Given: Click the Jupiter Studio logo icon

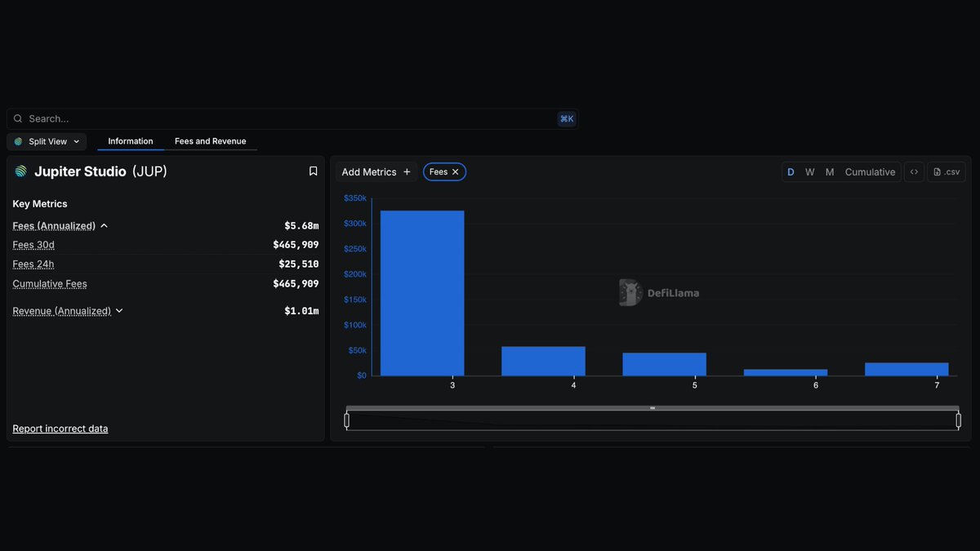Looking at the screenshot, I should click(20, 171).
